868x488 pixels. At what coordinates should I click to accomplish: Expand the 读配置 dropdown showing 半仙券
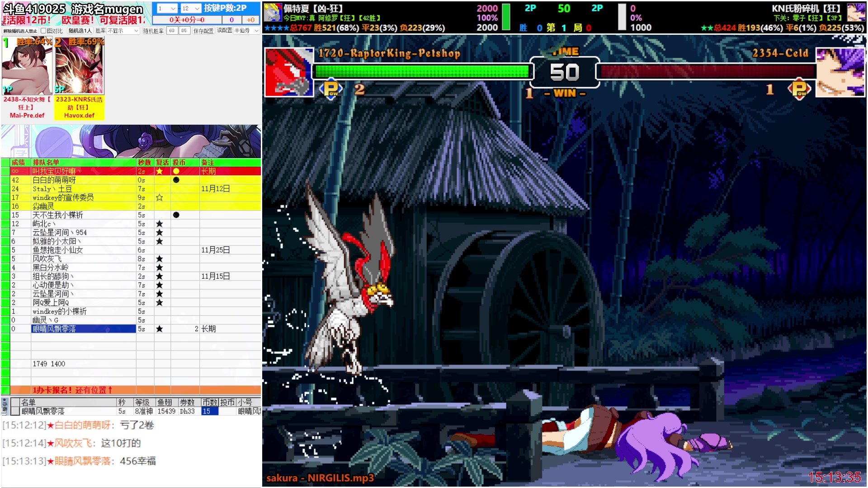pos(246,31)
